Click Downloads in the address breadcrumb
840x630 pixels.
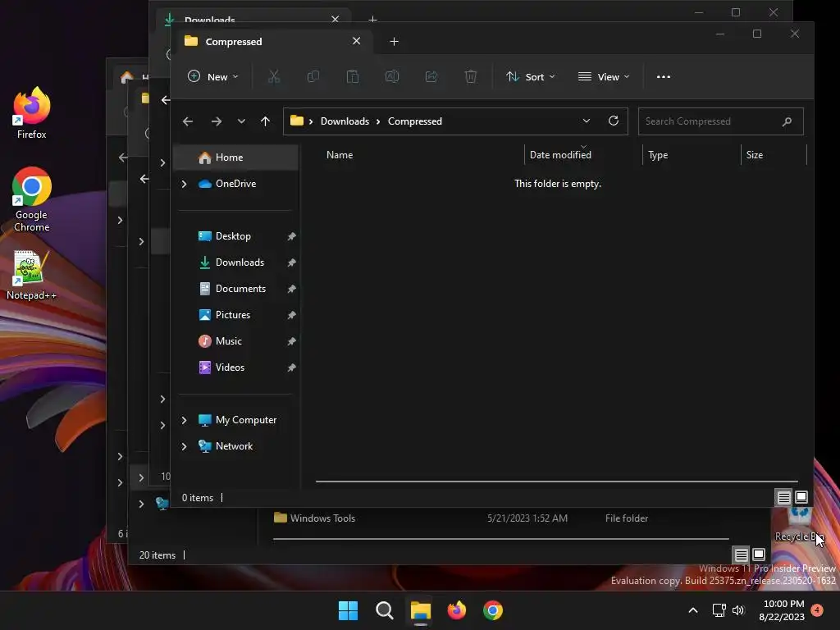tap(345, 121)
